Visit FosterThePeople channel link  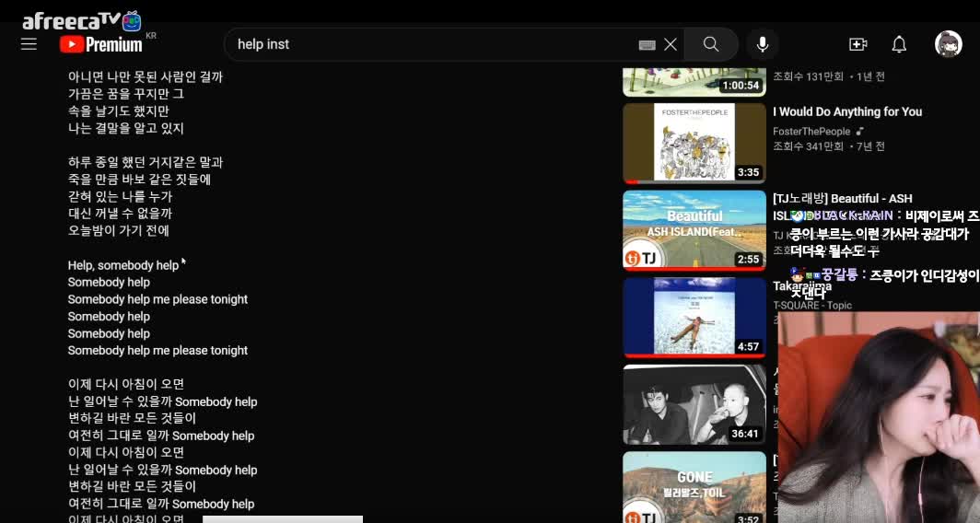click(811, 132)
